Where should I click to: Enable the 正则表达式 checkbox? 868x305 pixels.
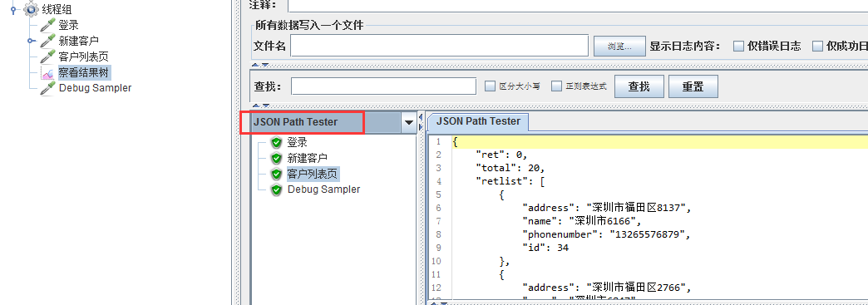point(556,86)
